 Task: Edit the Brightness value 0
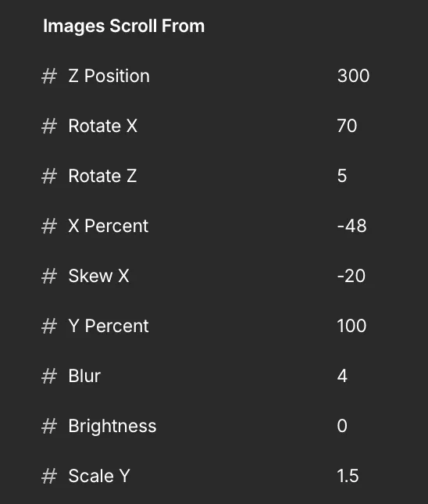342,426
